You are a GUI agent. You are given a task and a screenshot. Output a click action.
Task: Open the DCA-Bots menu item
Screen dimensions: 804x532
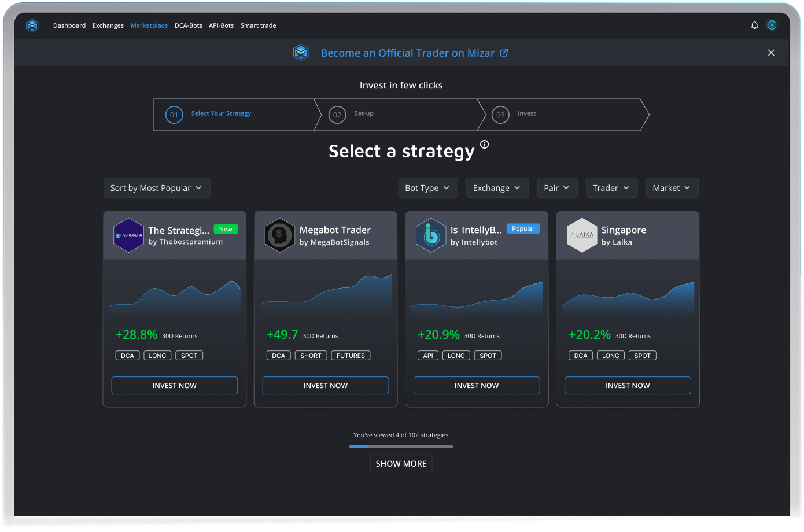point(189,25)
